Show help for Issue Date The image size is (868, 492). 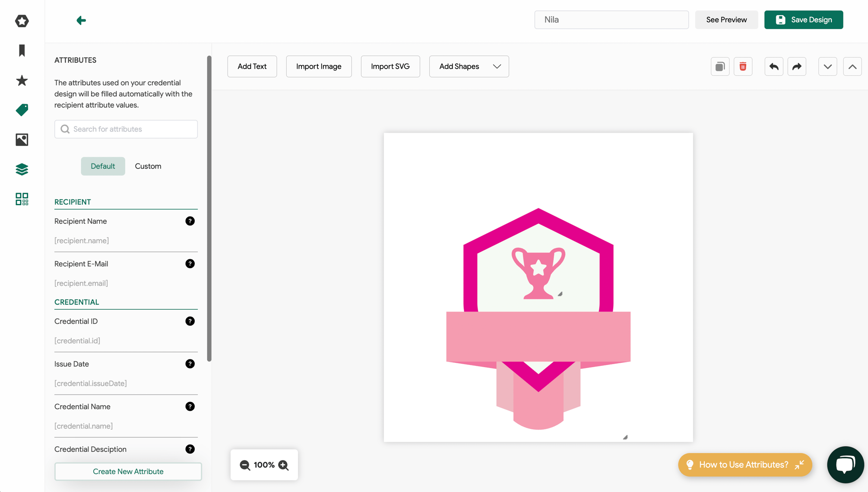tap(190, 364)
